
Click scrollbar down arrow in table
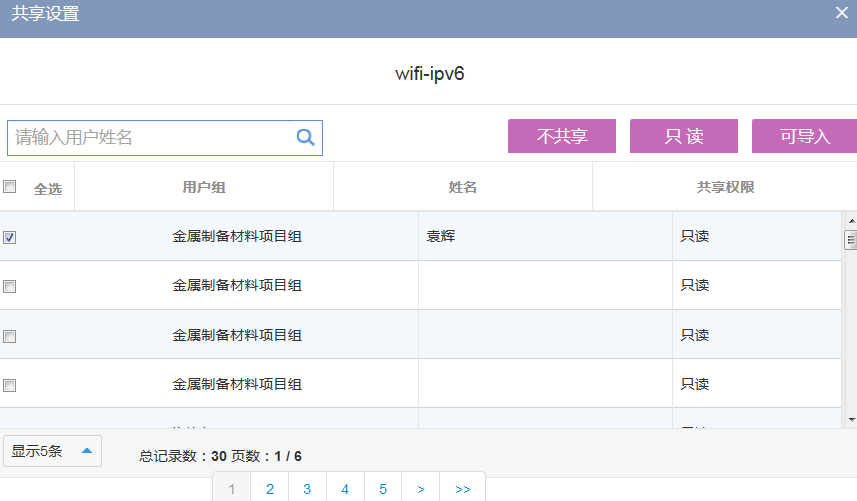851,419
